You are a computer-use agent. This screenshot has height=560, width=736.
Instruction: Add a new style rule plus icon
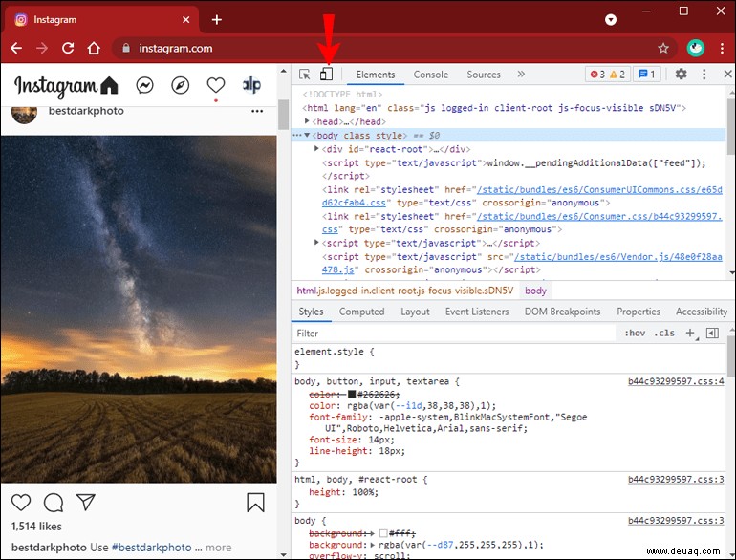690,334
